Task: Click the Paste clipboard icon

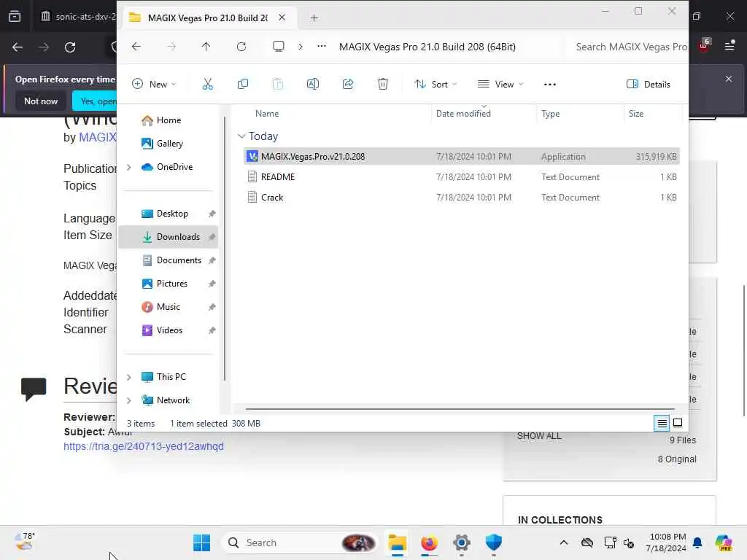Action: pyautogui.click(x=278, y=85)
